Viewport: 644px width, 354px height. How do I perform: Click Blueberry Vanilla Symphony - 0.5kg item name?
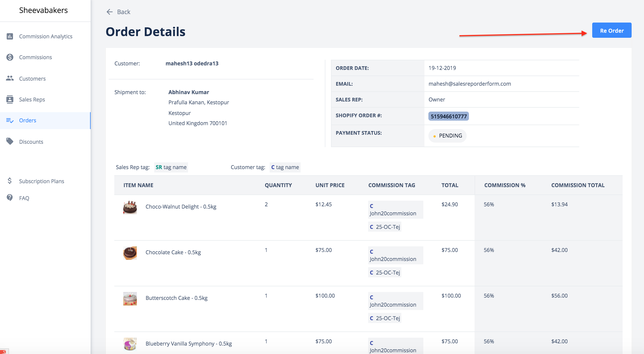(189, 344)
